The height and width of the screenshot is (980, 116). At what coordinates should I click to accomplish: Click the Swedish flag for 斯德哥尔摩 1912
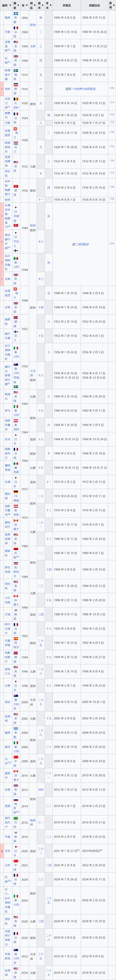[16, 71]
